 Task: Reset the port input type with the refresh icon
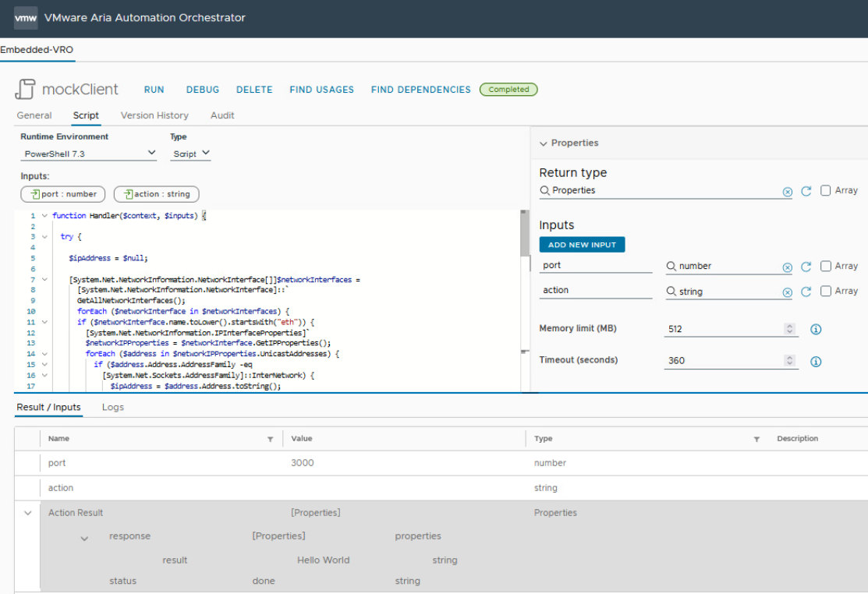coord(806,267)
